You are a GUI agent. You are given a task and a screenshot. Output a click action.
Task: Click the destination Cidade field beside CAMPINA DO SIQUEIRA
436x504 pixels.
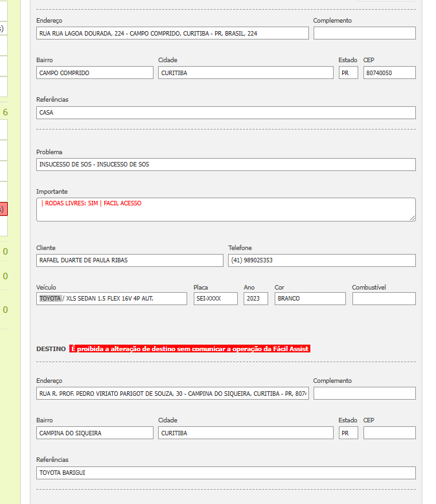tap(246, 433)
